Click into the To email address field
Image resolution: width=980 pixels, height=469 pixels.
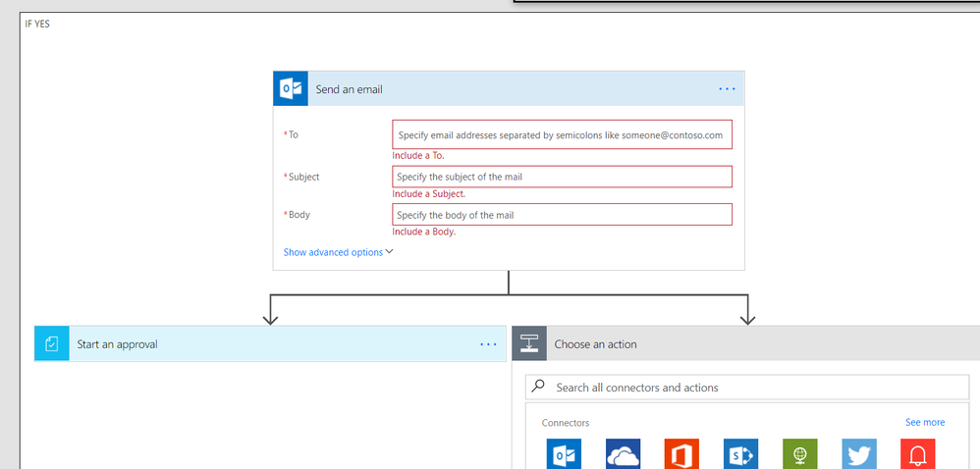tap(562, 134)
